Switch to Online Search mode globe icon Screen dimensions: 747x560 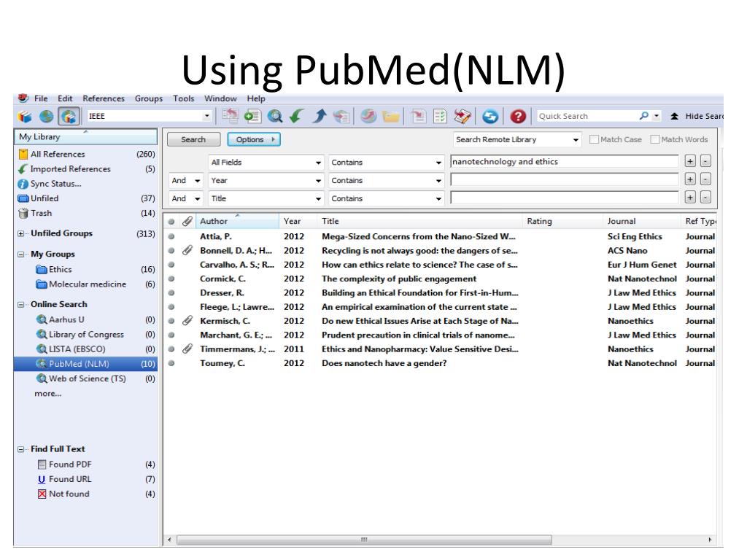[46, 116]
